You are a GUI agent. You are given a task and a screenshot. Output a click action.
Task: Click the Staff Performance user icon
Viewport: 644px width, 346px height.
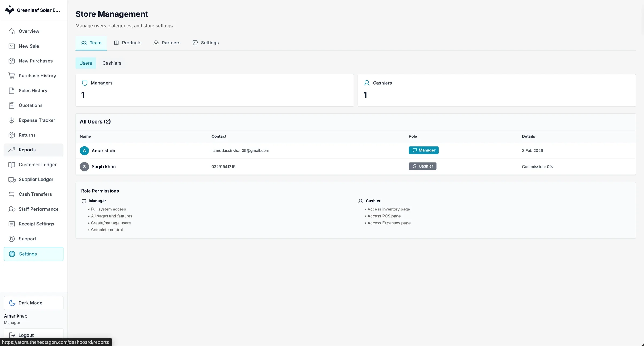click(12, 209)
